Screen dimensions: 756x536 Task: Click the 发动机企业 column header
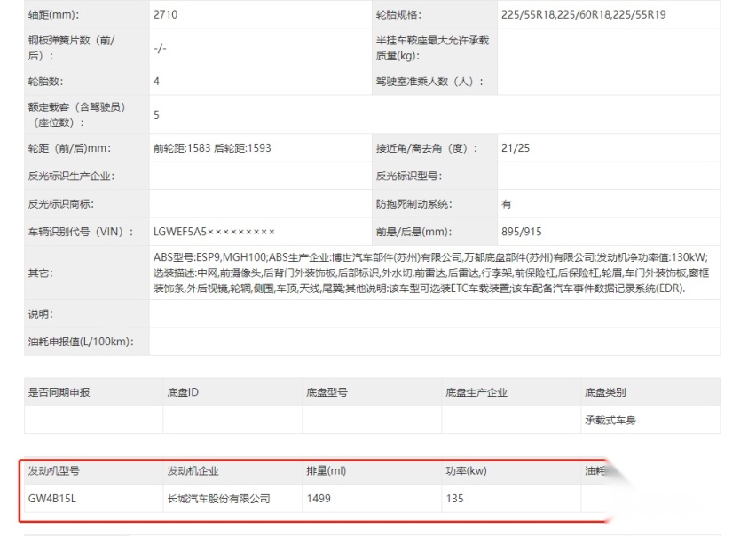tap(193, 471)
